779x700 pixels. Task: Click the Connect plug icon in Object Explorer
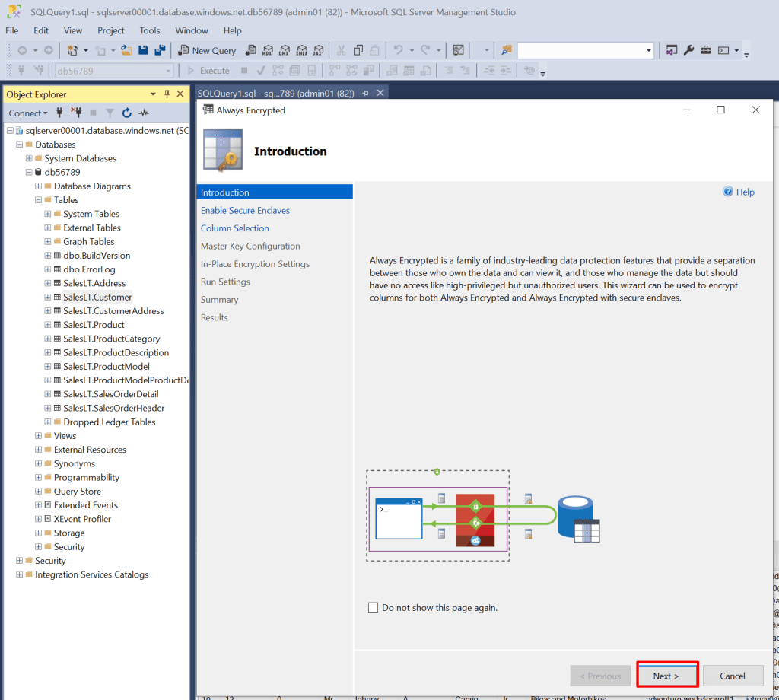click(x=60, y=113)
